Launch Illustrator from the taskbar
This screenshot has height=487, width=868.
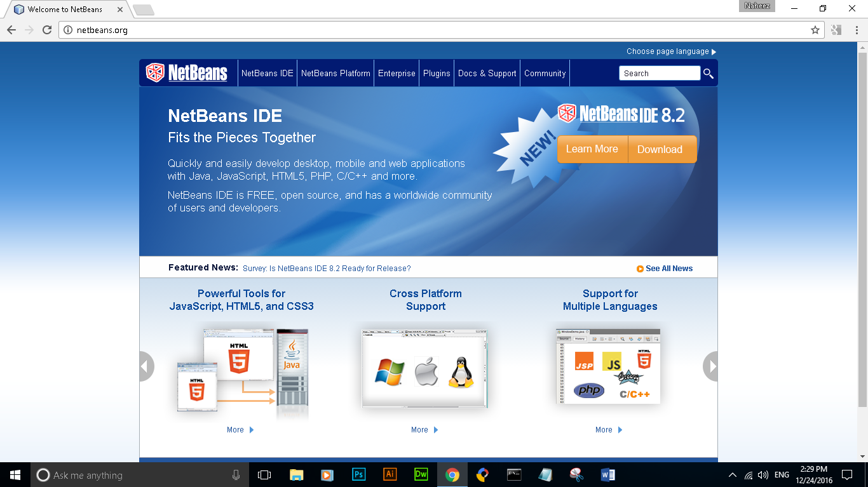(x=390, y=475)
